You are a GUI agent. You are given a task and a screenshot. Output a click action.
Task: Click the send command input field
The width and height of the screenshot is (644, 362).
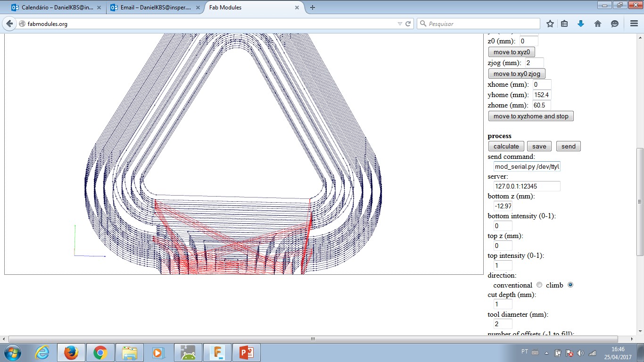(527, 166)
